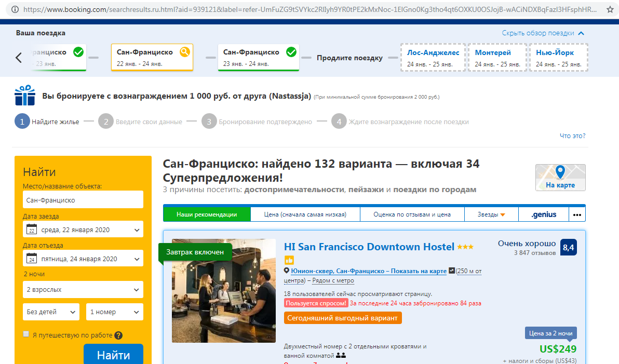Add Монтерей 24–25 янв. to the trip
The height and width of the screenshot is (364, 619).
497,58
